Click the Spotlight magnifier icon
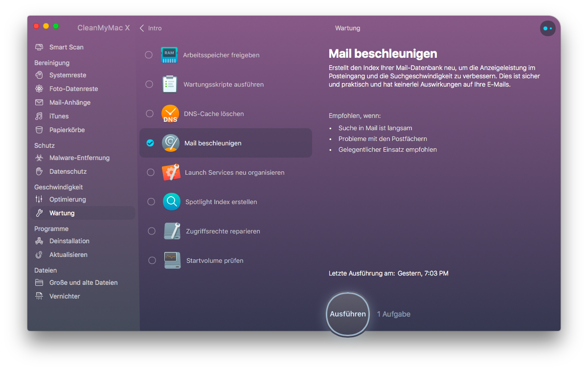This screenshot has height=370, width=588. tap(172, 202)
